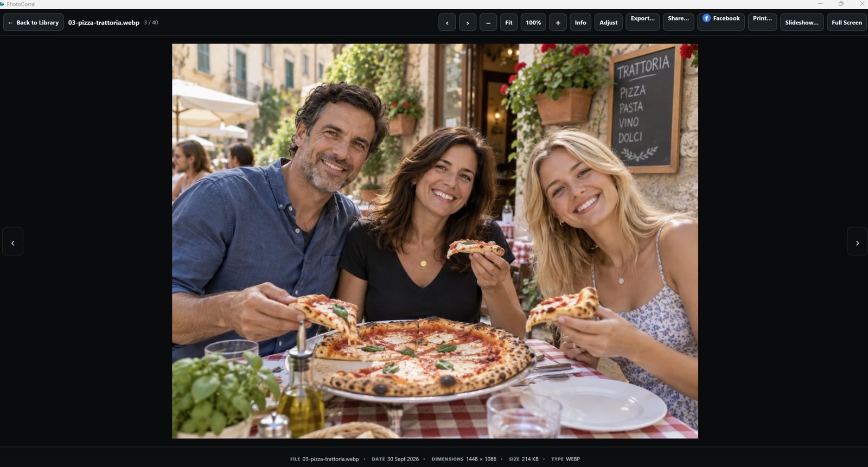
Task: Start the Slideshow
Action: (802, 22)
